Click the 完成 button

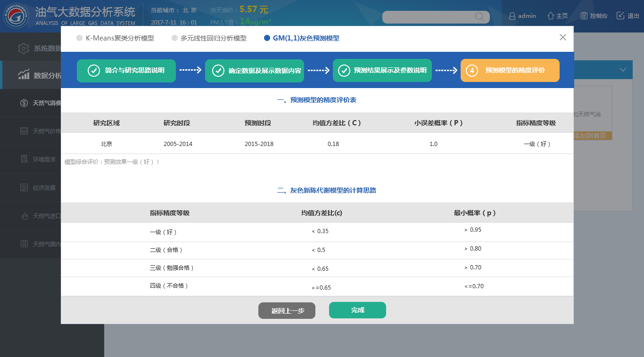[x=357, y=310]
